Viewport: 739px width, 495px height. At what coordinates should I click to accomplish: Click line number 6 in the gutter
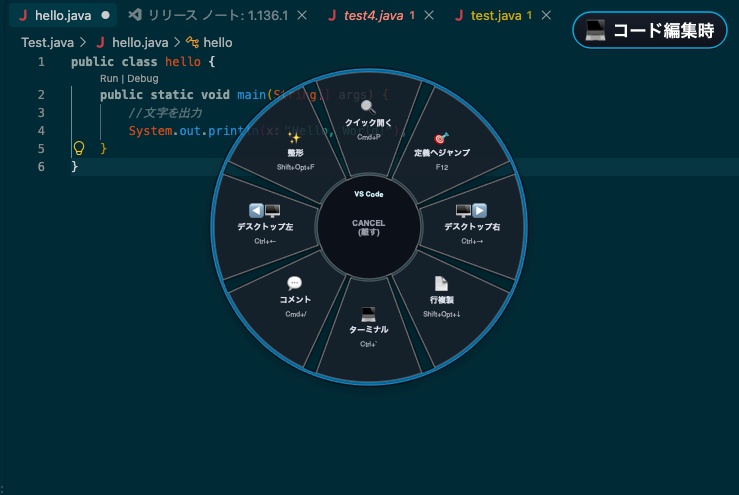pos(41,166)
